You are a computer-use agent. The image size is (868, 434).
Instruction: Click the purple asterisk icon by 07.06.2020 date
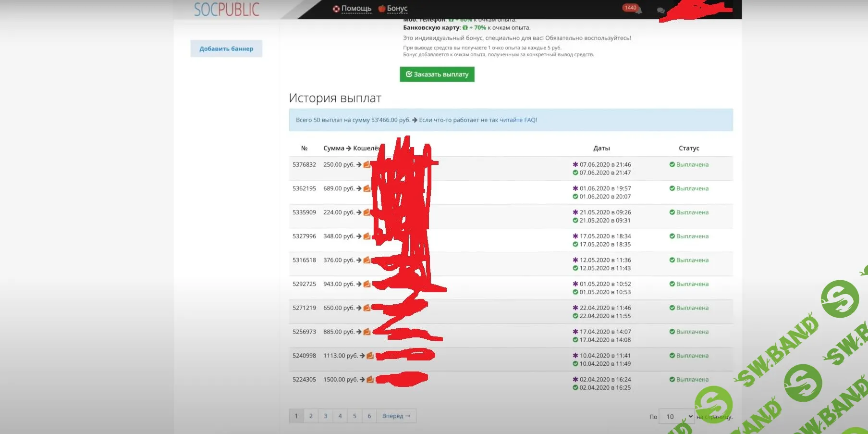pyautogui.click(x=575, y=164)
